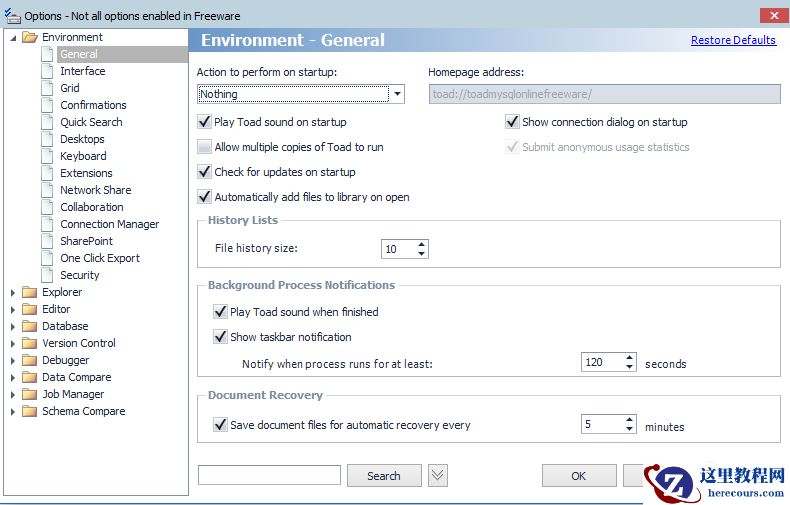This screenshot has height=505, width=790.
Task: Click the page icon beside Interface
Action: [47, 71]
